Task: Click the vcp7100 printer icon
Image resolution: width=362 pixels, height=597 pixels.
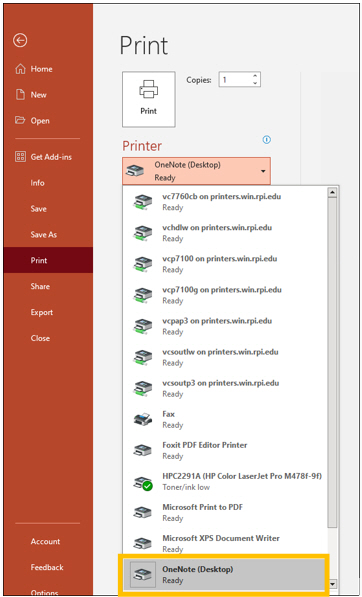Action: coord(143,263)
